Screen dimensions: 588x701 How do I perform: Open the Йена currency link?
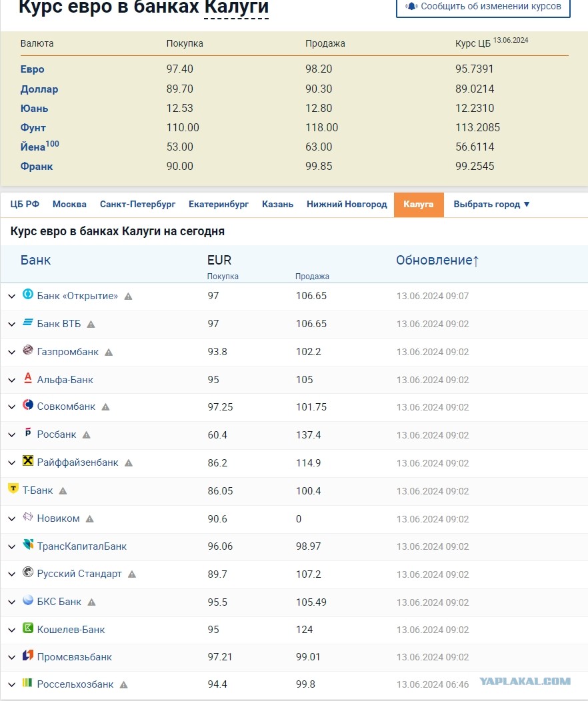(x=39, y=146)
